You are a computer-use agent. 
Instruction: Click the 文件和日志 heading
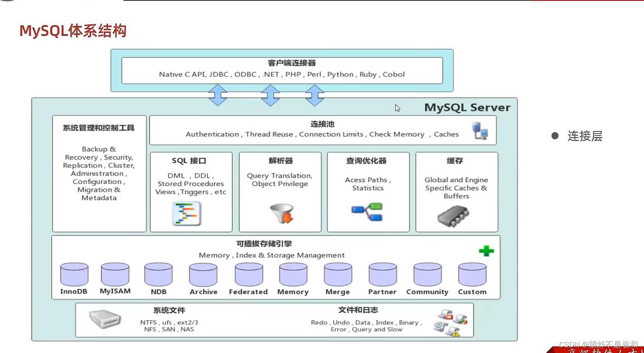[358, 310]
